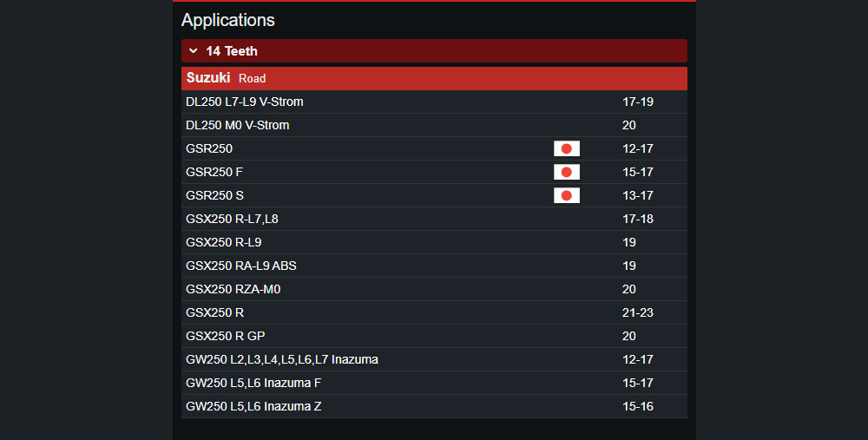Select GW250 L5,L6 Inazuma F row
Viewport: 868px width, 440px height.
point(253,383)
